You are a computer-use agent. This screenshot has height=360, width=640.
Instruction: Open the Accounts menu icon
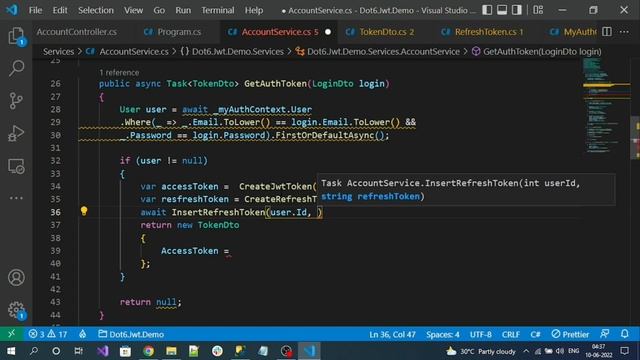16,278
